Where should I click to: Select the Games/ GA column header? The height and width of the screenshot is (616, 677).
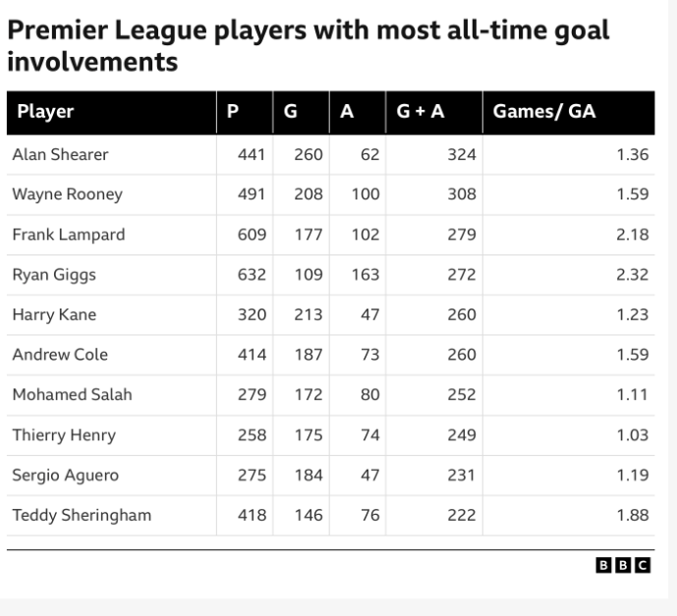544,111
